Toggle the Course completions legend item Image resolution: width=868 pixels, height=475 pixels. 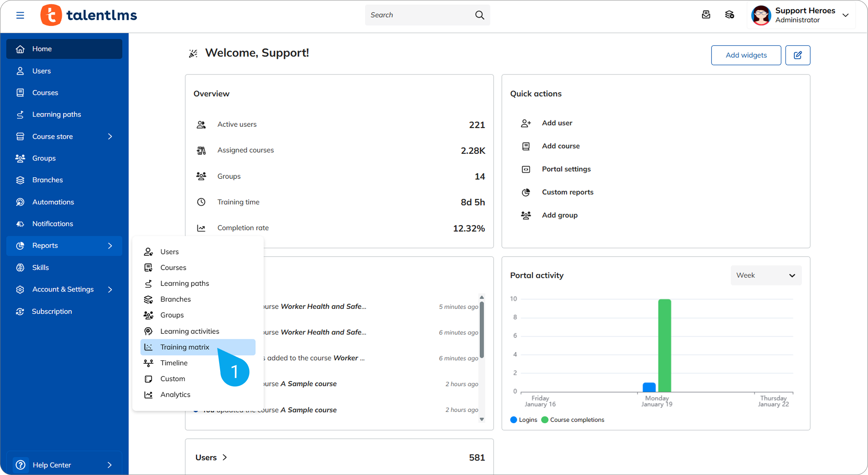573,420
